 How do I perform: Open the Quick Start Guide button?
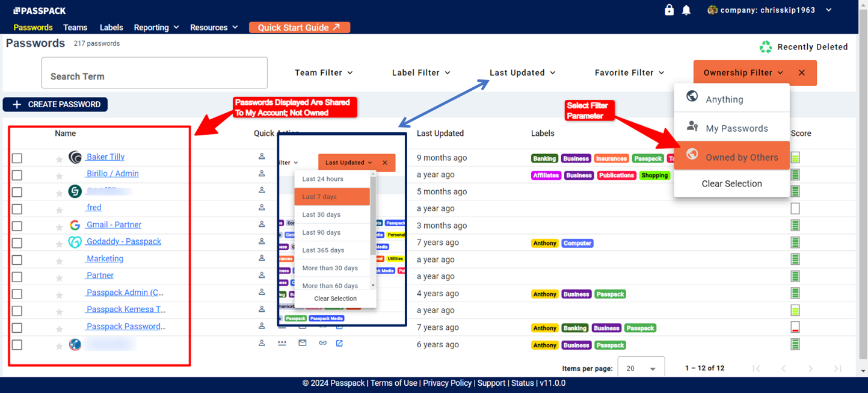[300, 28]
